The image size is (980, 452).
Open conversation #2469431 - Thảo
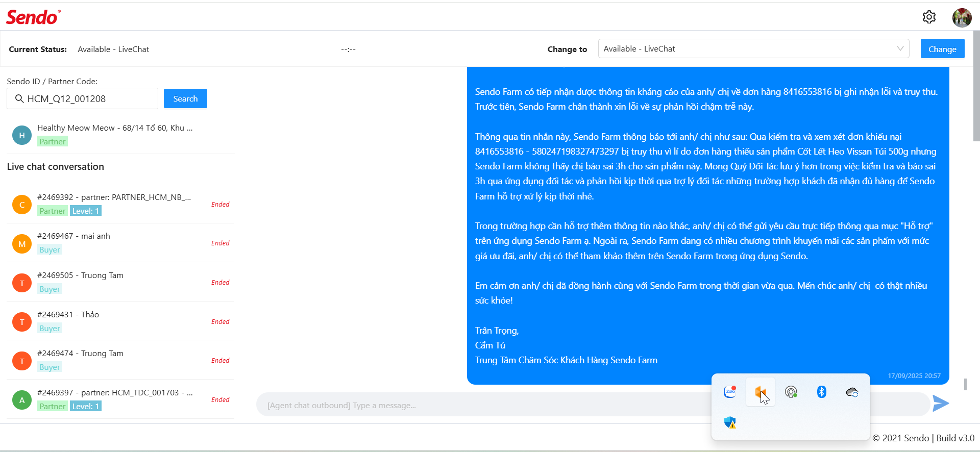[120, 321]
